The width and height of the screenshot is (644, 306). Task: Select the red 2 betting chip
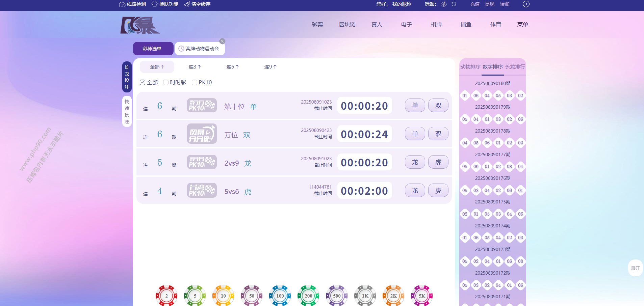point(166,296)
